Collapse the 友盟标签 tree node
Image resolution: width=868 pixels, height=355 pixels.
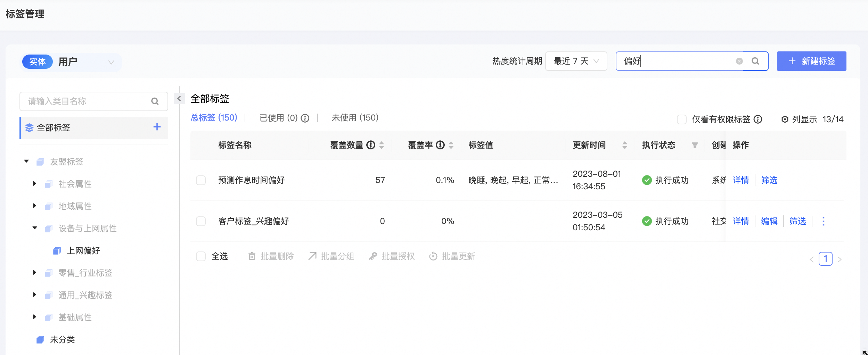point(26,161)
